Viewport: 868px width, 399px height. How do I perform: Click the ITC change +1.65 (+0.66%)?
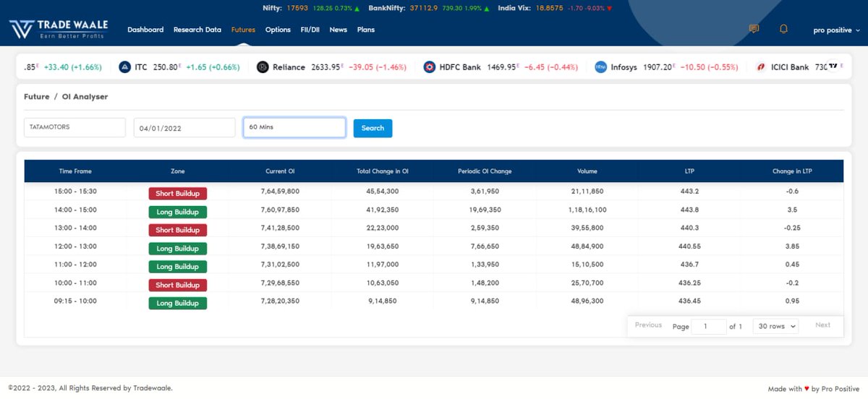point(213,67)
